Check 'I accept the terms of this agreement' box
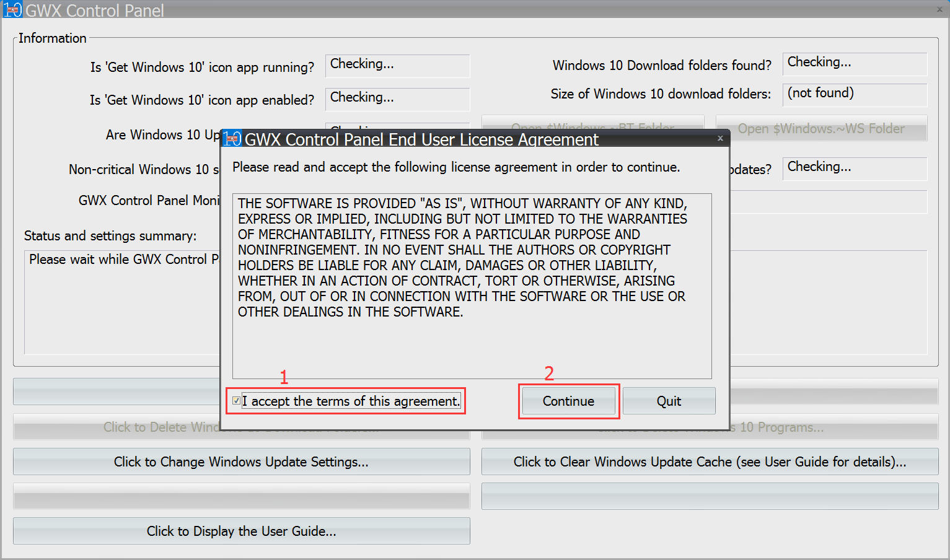 click(236, 401)
